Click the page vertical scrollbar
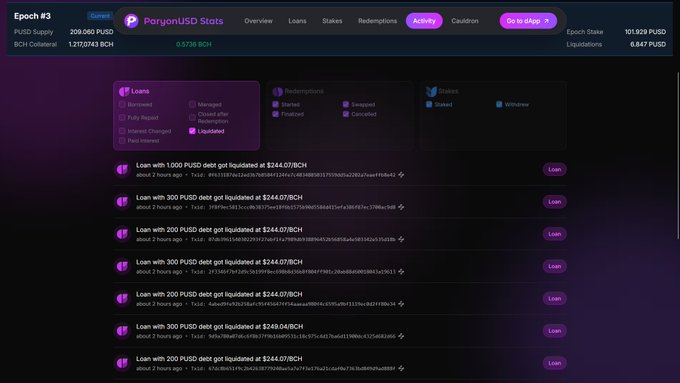 [x=678, y=155]
